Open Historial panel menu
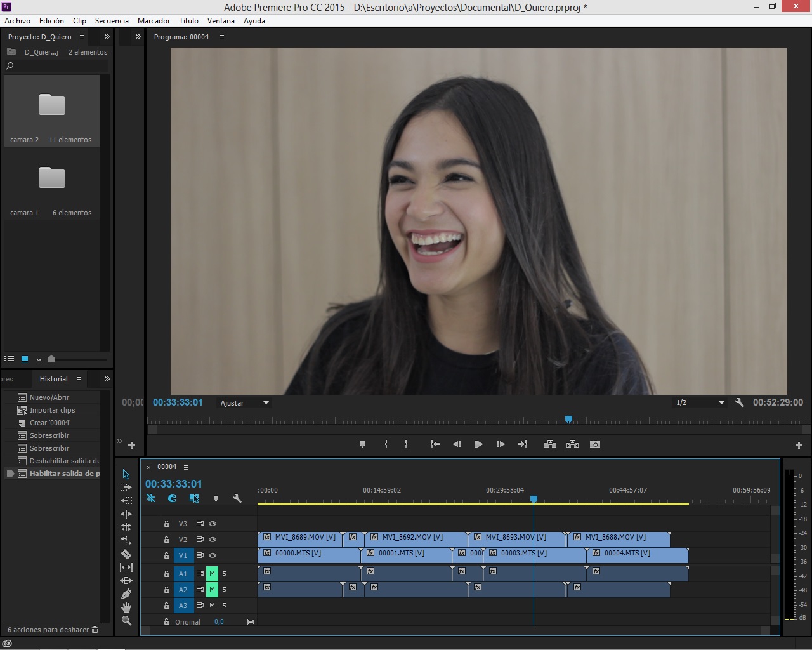This screenshot has height=650, width=812. point(79,379)
